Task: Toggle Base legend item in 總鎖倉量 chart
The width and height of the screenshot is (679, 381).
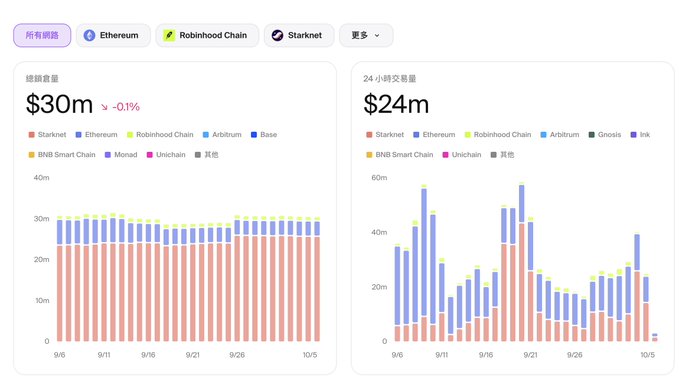Action: click(x=264, y=135)
